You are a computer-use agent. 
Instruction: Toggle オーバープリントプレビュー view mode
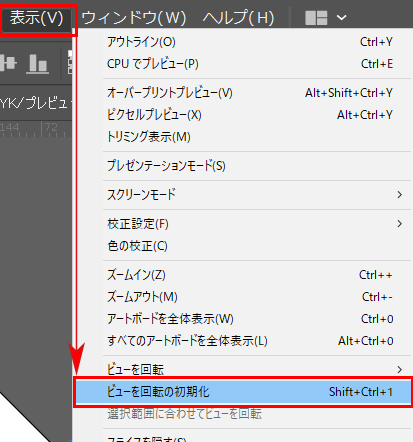point(257,93)
